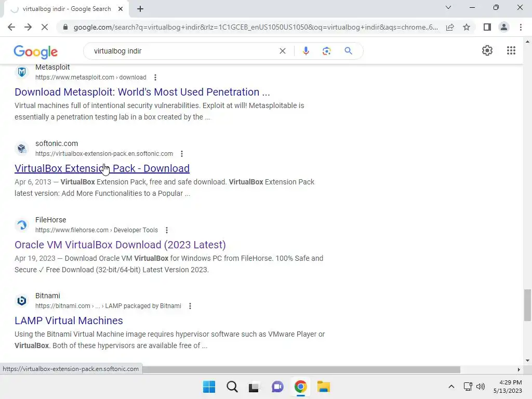This screenshot has height=399, width=532.
Task: Click the softonic.com URL under site name
Action: pos(104,154)
